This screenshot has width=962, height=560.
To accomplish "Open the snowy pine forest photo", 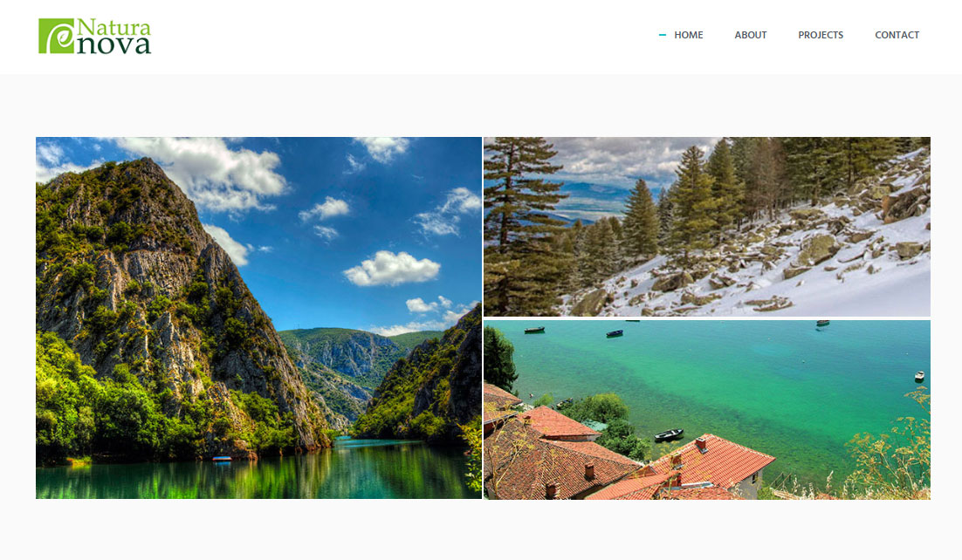I will 707,226.
